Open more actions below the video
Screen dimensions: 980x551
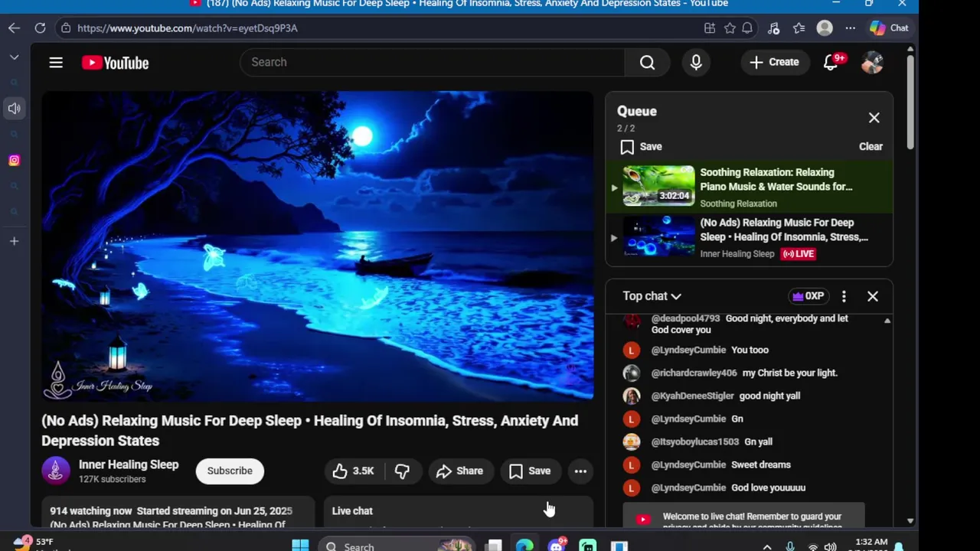pyautogui.click(x=580, y=471)
